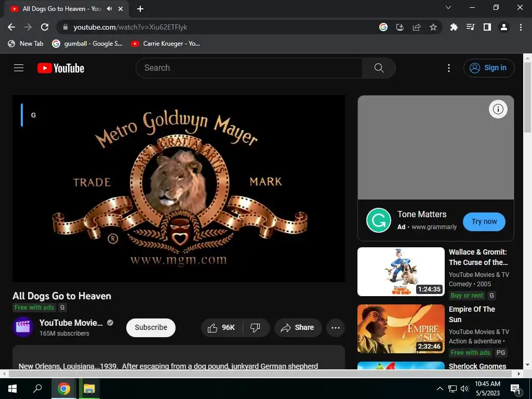
Task: Go to YouTube home via logo
Action: [61, 68]
